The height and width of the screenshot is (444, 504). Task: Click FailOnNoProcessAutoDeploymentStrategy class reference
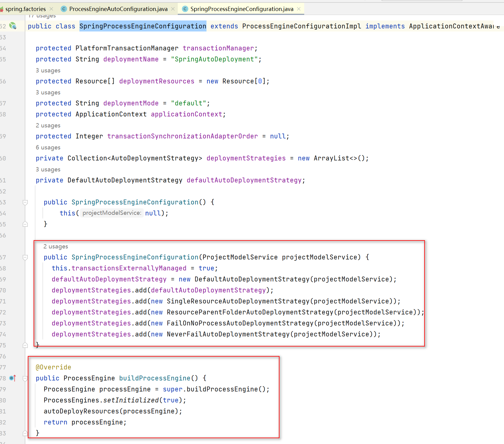point(240,323)
